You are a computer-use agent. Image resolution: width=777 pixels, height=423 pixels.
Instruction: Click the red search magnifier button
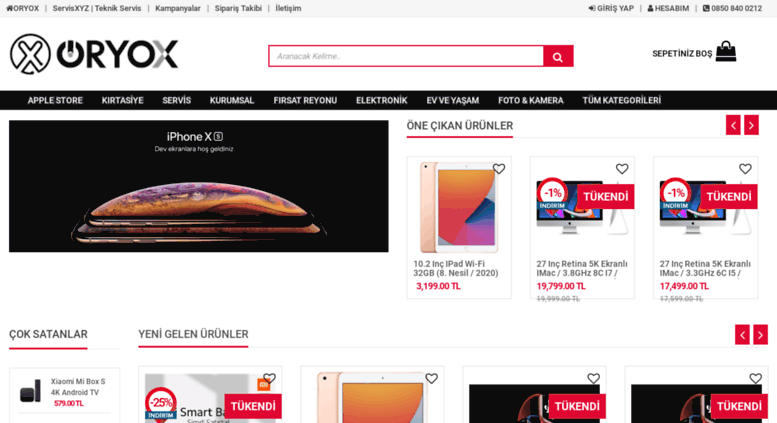tap(558, 56)
